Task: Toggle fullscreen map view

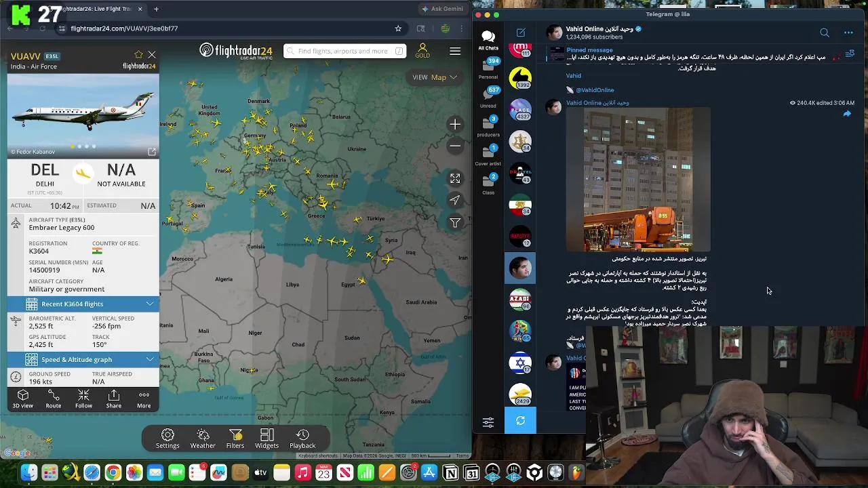Action: coord(455,178)
